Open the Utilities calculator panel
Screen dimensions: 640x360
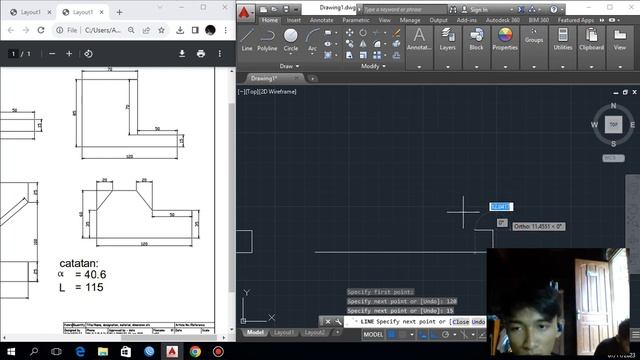click(x=563, y=39)
